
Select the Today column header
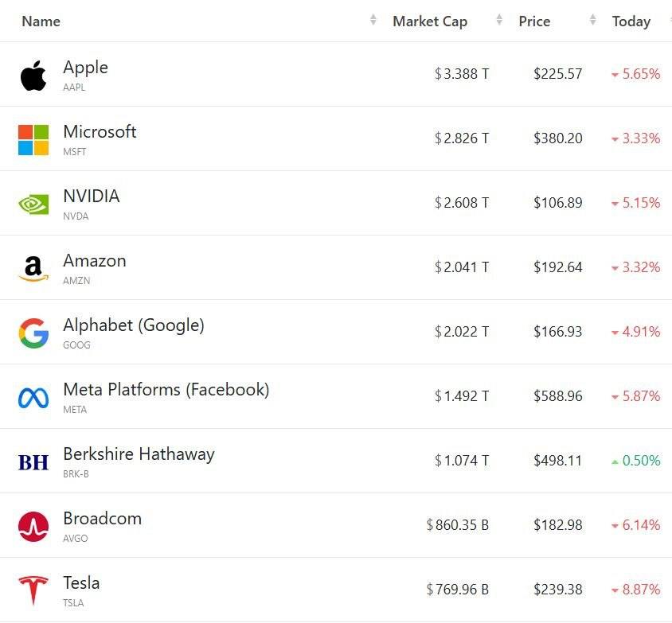pyautogui.click(x=631, y=21)
